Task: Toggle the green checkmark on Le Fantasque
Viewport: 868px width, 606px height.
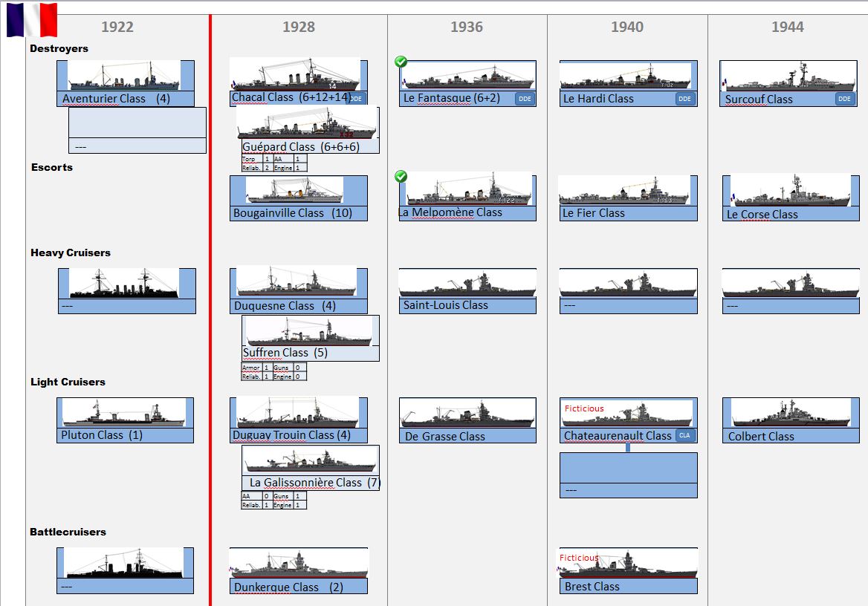Action: click(x=401, y=62)
